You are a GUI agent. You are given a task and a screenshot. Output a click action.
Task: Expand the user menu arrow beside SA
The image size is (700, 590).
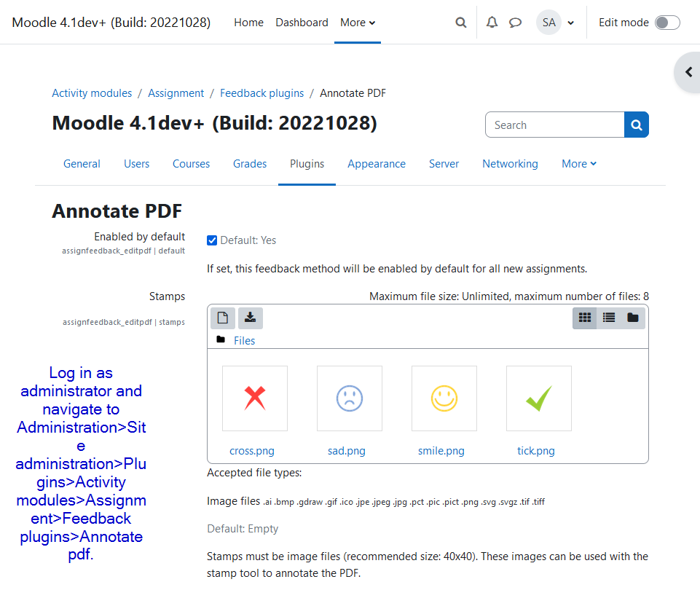570,23
